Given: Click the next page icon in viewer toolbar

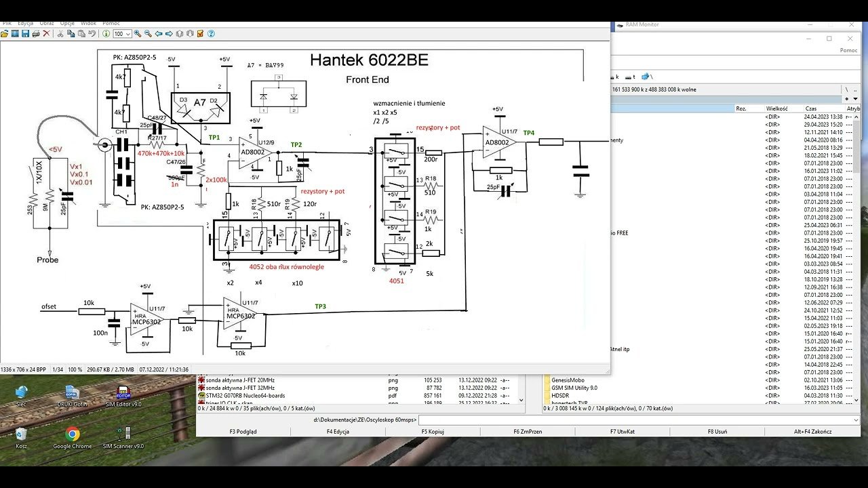Looking at the screenshot, I should click(189, 33).
